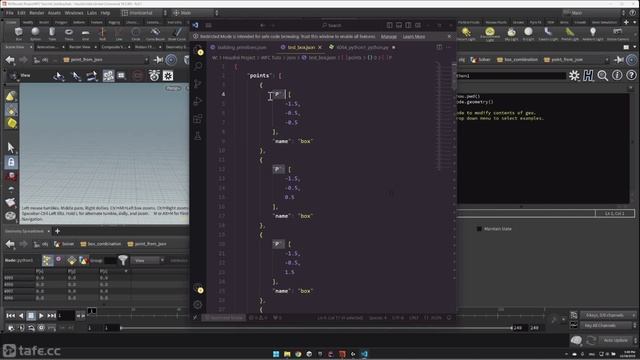Open the Key All Channels dropdown
This screenshot has height=360, width=640.
point(607,326)
